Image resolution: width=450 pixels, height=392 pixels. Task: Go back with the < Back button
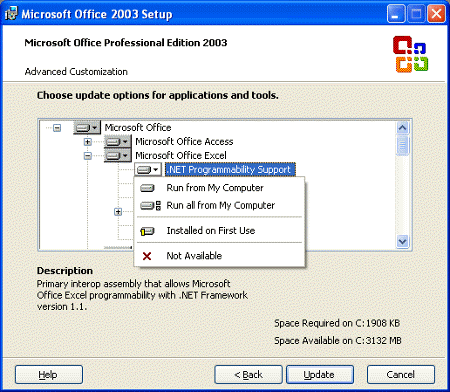point(248,375)
